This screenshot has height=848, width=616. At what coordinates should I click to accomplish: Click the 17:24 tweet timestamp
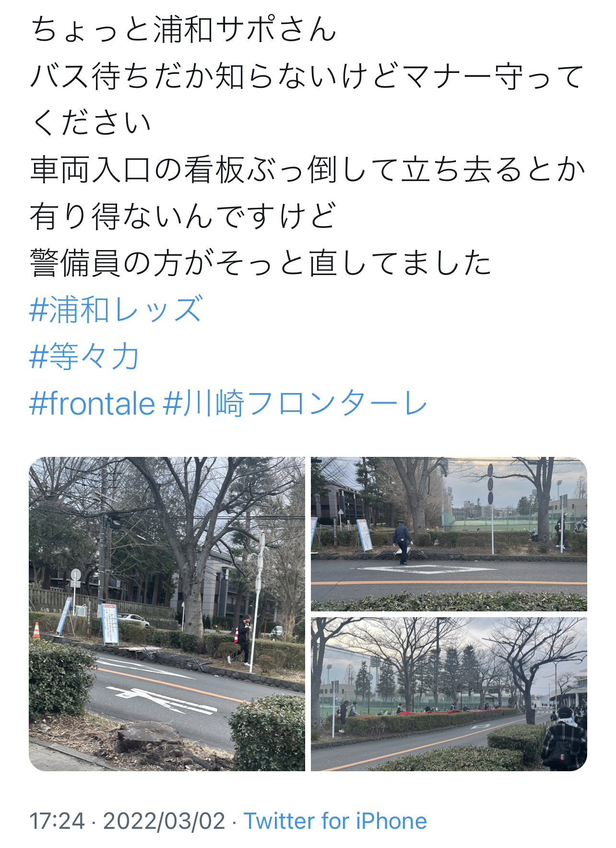click(57, 821)
